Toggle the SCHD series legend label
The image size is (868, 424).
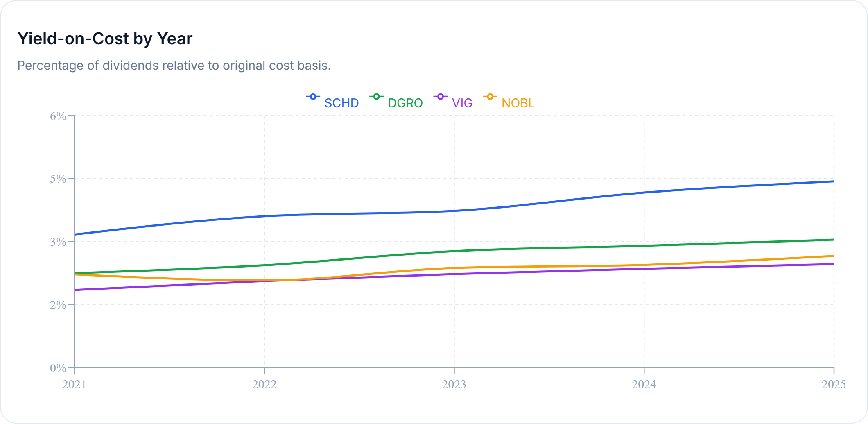click(x=341, y=103)
